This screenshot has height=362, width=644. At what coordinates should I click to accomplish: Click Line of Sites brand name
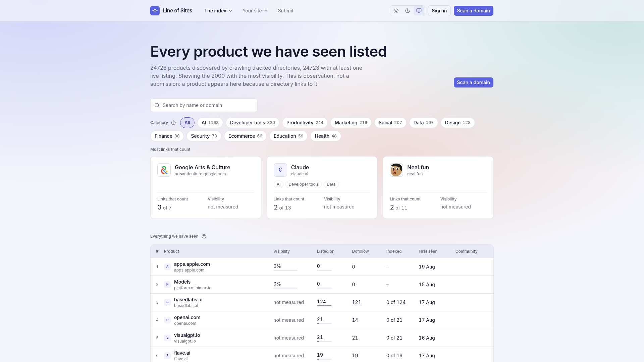[x=178, y=11]
